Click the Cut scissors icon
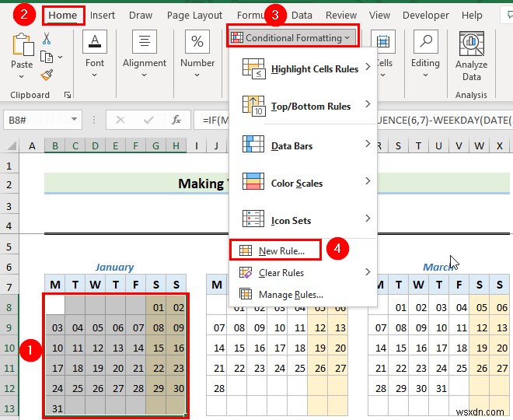 click(47, 39)
